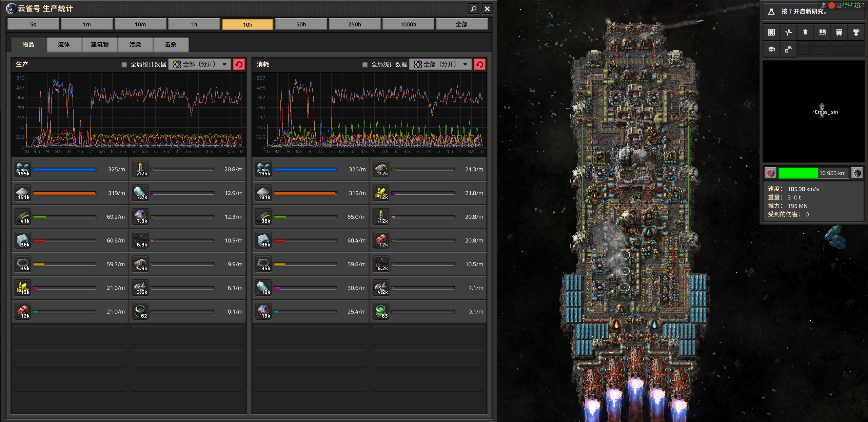
Task: Toggle 全局统计数据 checkbox in the 消耗 panel
Action: point(365,65)
